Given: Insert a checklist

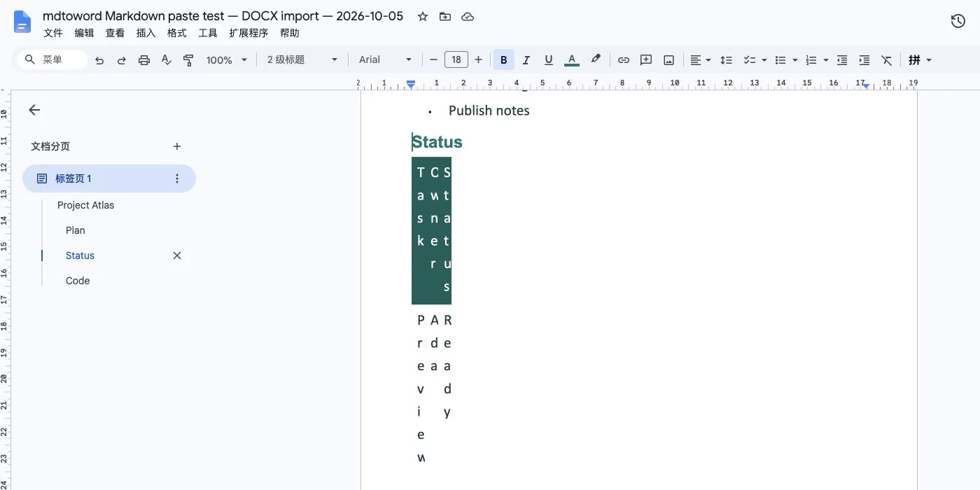Looking at the screenshot, I should [750, 60].
